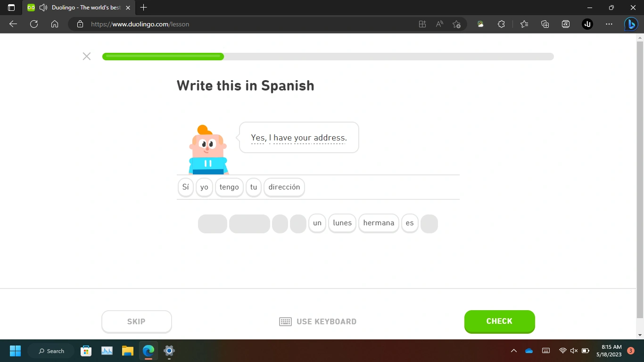Skip this translation exercise
644x362 pixels.
pos(136,321)
